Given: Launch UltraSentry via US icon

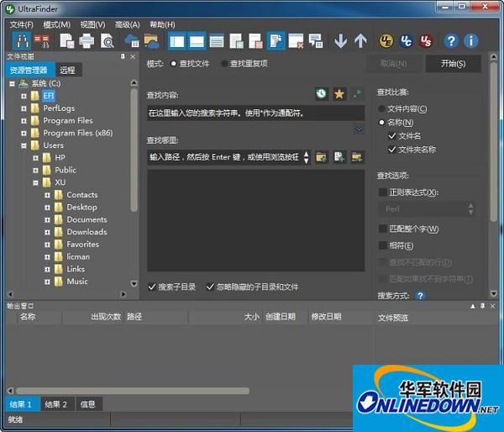Looking at the screenshot, I should tap(426, 41).
